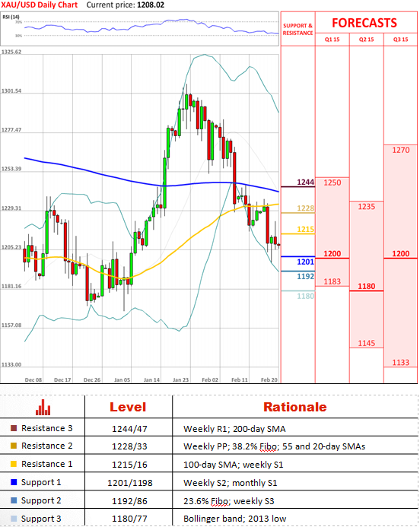Click the Q2 15 forecast column header
420x527 pixels.
click(367, 40)
